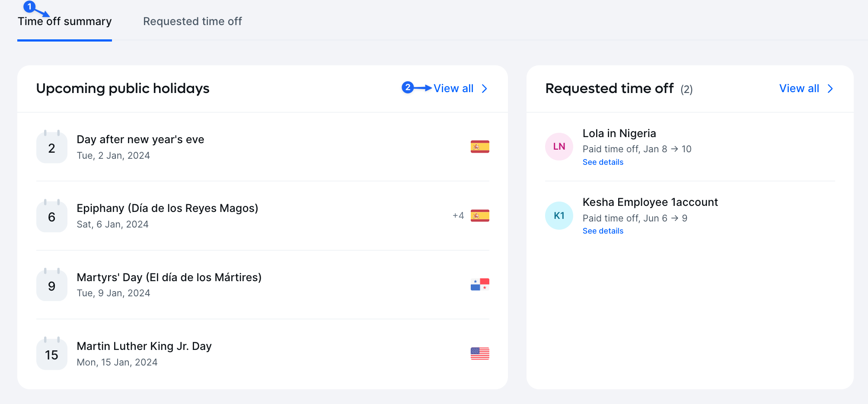Viewport: 868px width, 404px height.
Task: Click calendar icon showing day 9
Action: pyautogui.click(x=52, y=285)
